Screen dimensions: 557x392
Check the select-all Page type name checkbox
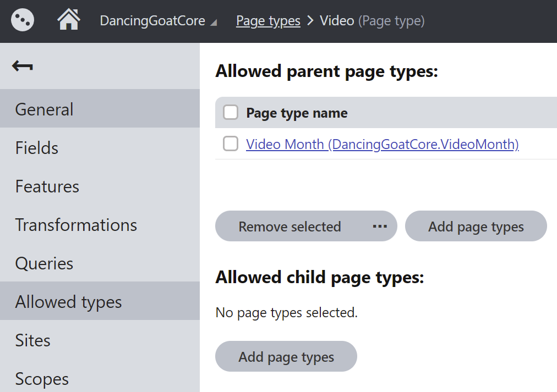point(231,113)
